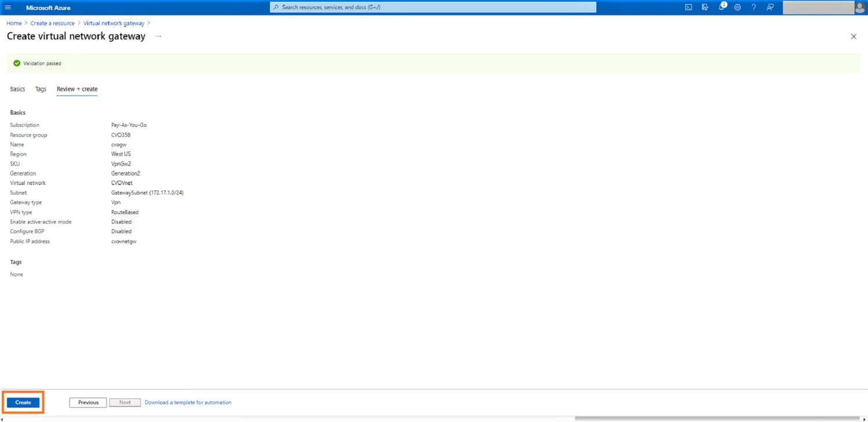Open the Directories and subscriptions filter

point(705,8)
